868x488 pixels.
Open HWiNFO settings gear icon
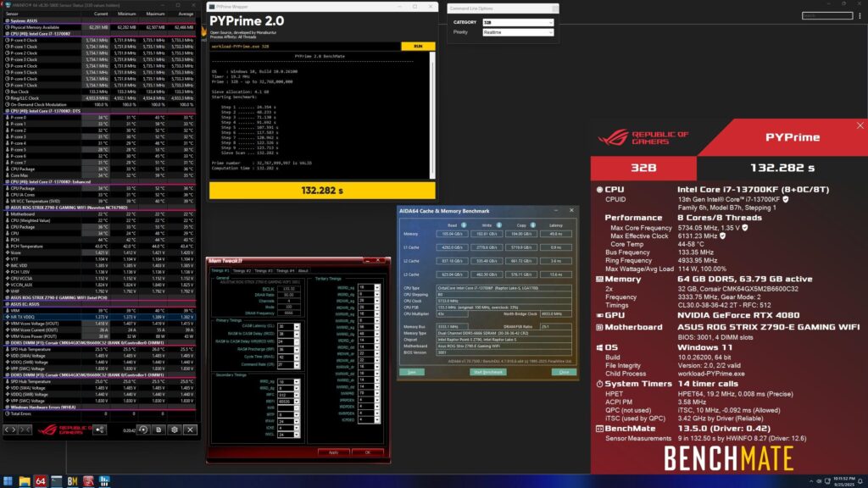(175, 430)
